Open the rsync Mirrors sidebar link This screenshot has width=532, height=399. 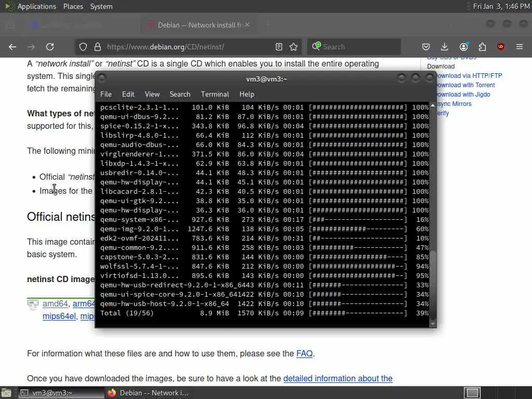point(454,104)
